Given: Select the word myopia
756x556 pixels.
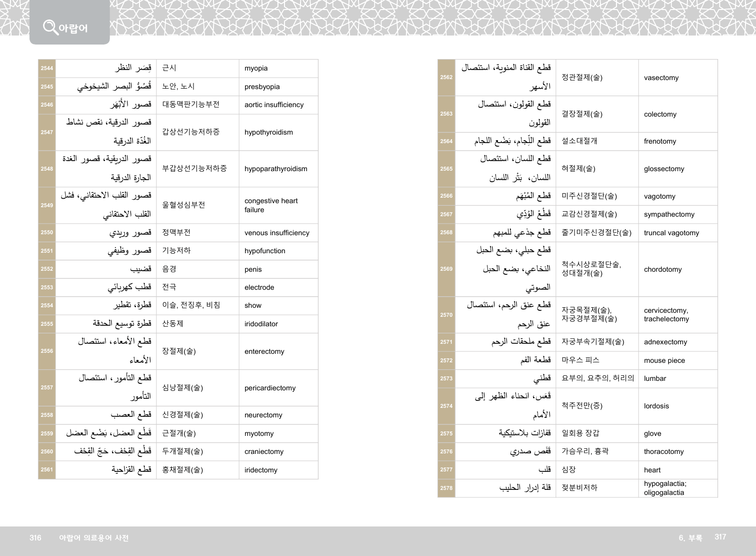Looking at the screenshot, I should [256, 69].
